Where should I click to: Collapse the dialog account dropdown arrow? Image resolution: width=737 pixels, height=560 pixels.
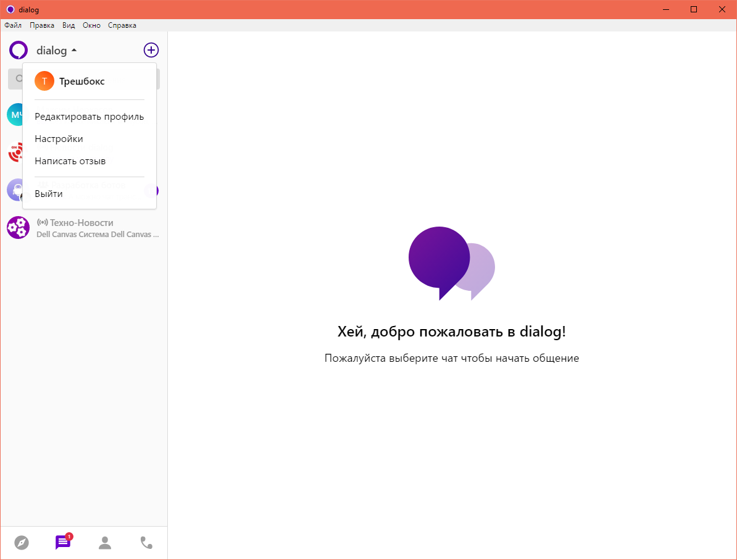pyautogui.click(x=74, y=50)
